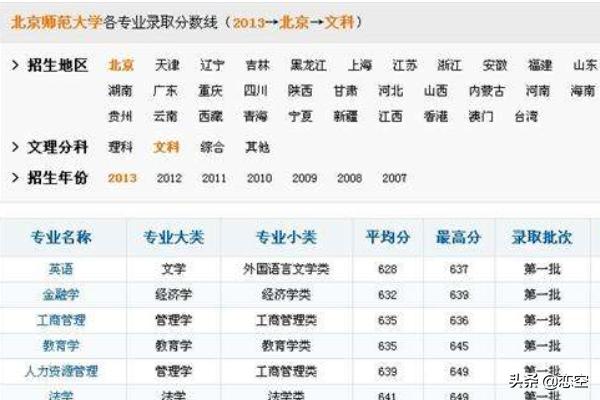Select the 甘肃 region

click(x=346, y=91)
